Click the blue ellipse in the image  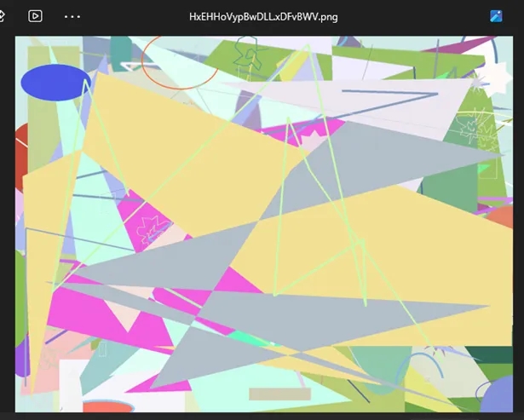[x=55, y=83]
